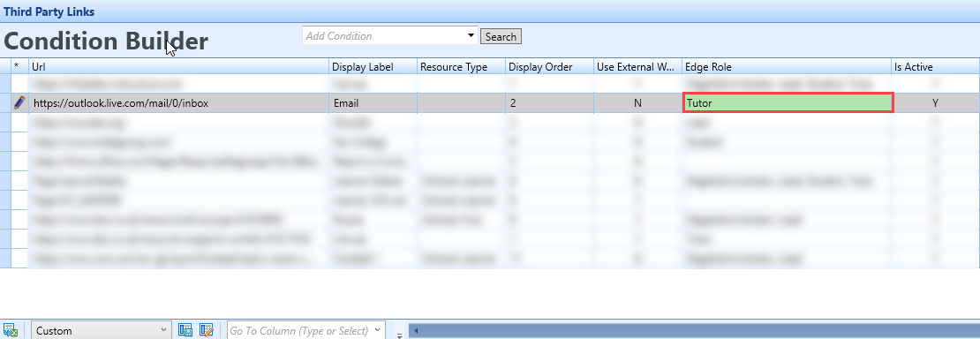This screenshot has height=339, width=980.
Task: Open the Go To Column combo box
Action: coord(306,330)
